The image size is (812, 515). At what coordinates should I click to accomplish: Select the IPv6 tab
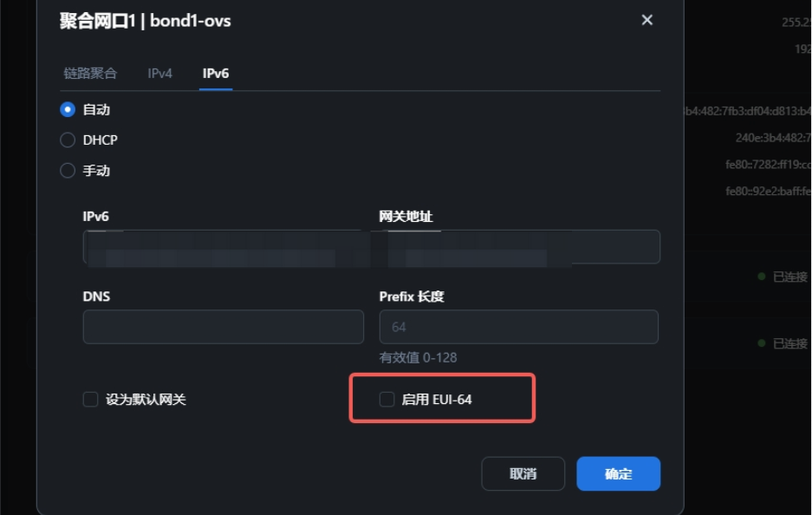(x=216, y=74)
